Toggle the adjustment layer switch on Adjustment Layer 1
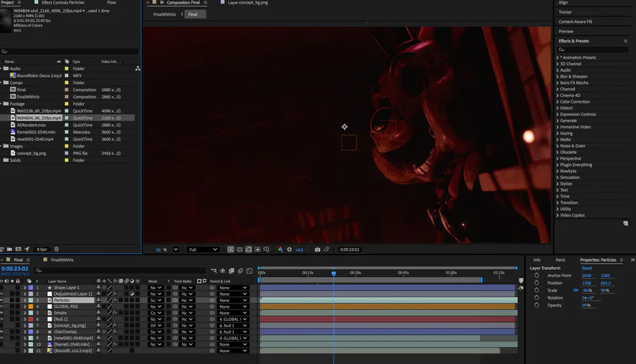636x364 pixels. pyautogui.click(x=132, y=294)
